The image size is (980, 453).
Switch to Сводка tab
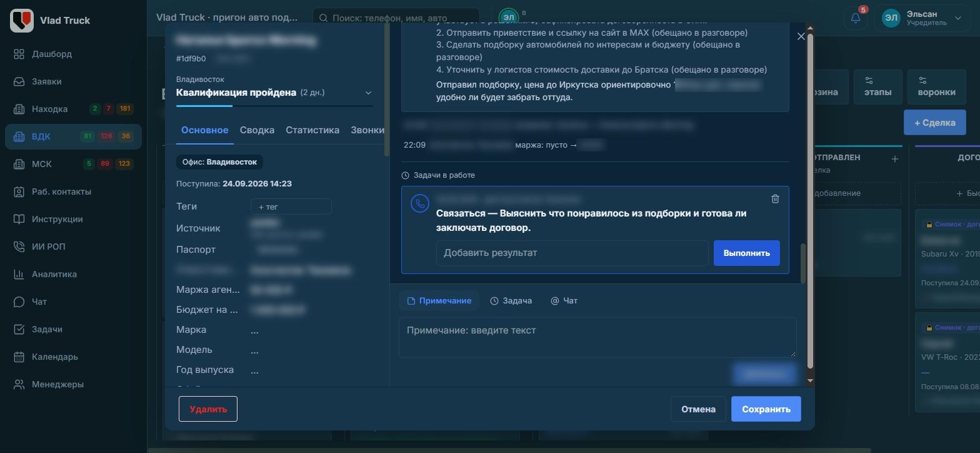tap(257, 130)
